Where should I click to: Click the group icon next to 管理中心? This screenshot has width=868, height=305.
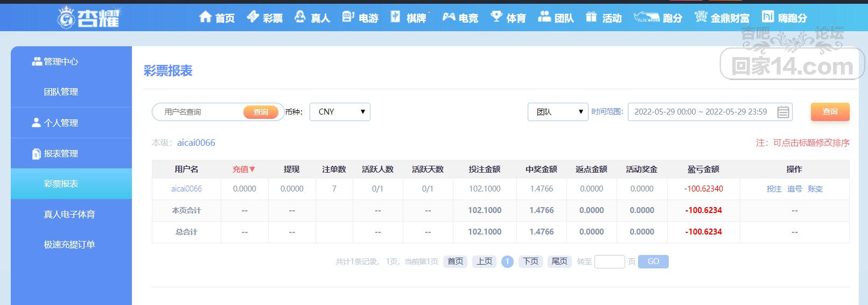pyautogui.click(x=37, y=61)
